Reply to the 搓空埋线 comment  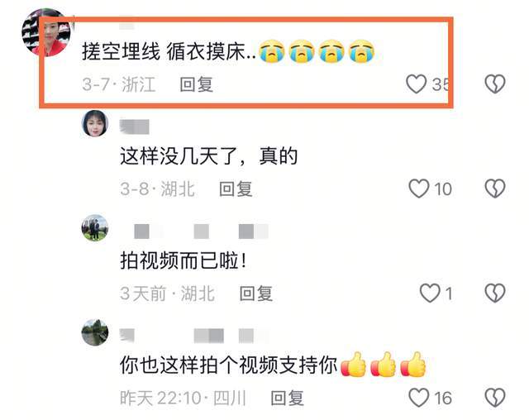pyautogui.click(x=197, y=84)
